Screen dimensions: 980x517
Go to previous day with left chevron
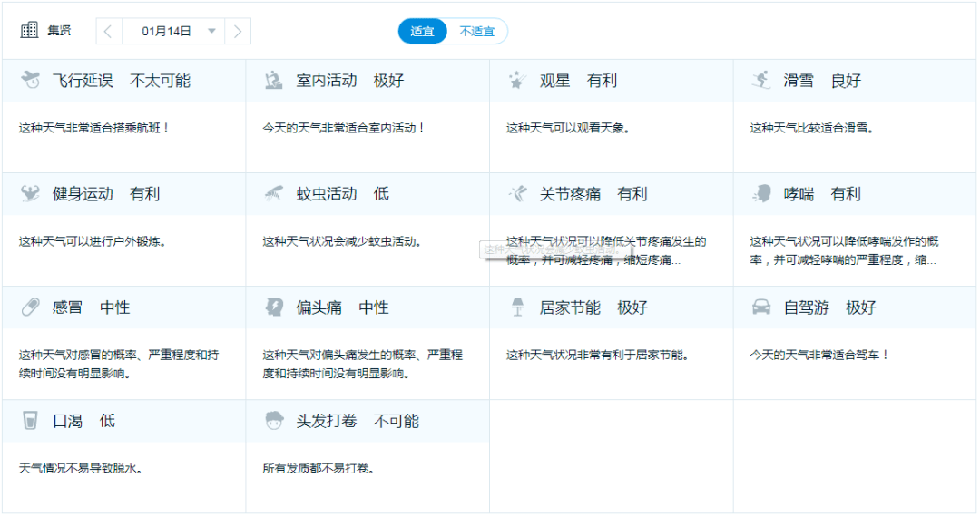(x=108, y=31)
